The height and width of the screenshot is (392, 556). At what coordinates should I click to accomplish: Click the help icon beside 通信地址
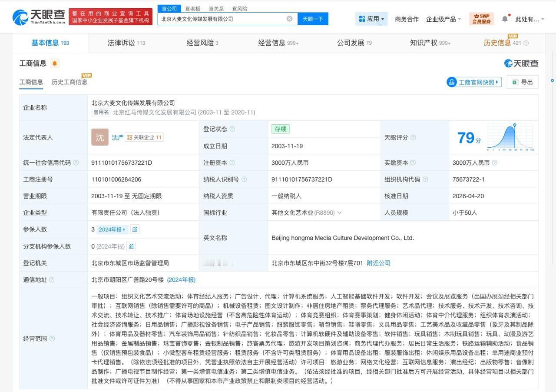pyautogui.click(x=52, y=279)
